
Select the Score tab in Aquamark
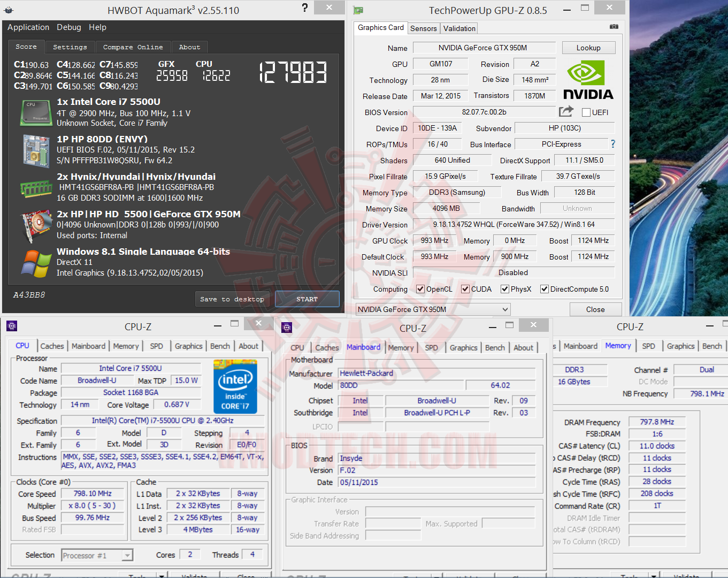pyautogui.click(x=26, y=47)
